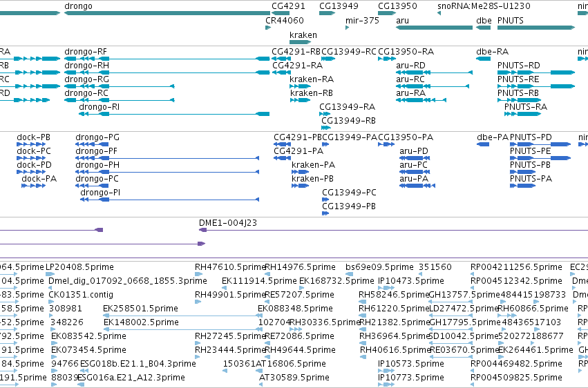Click the aru-RC transcript
This screenshot has width=588, height=388.
[x=433, y=86]
